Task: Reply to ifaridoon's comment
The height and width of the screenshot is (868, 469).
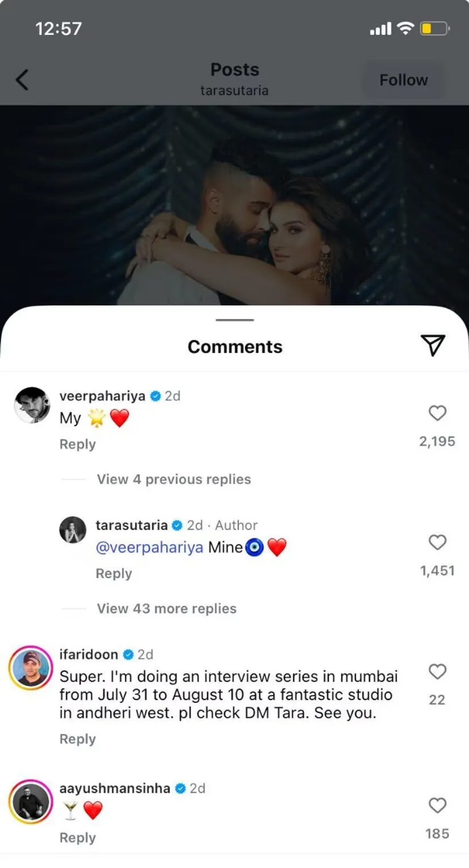Action: (77, 739)
